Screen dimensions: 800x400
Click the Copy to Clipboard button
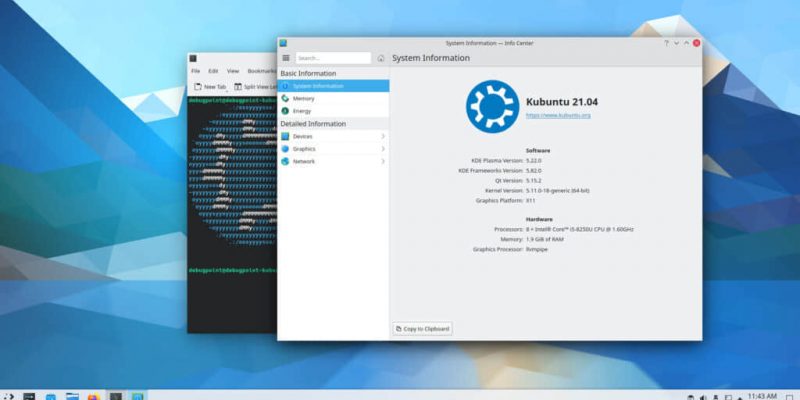(422, 329)
